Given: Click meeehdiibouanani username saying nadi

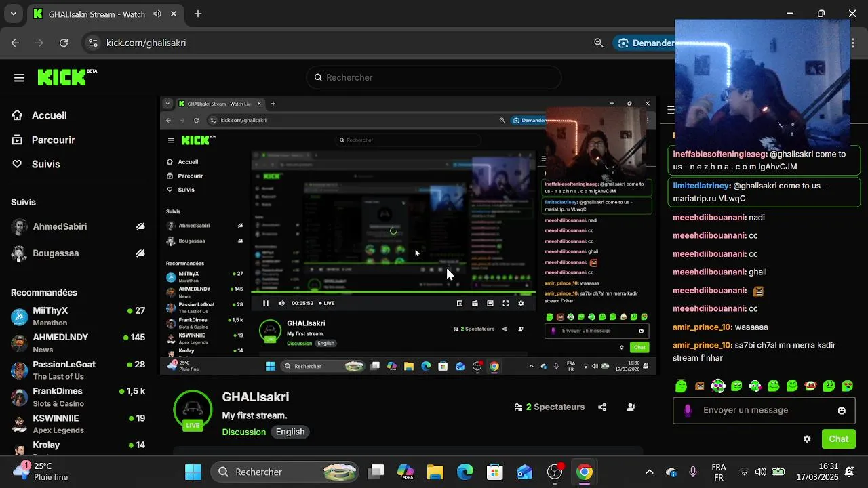Looking at the screenshot, I should tap(709, 218).
